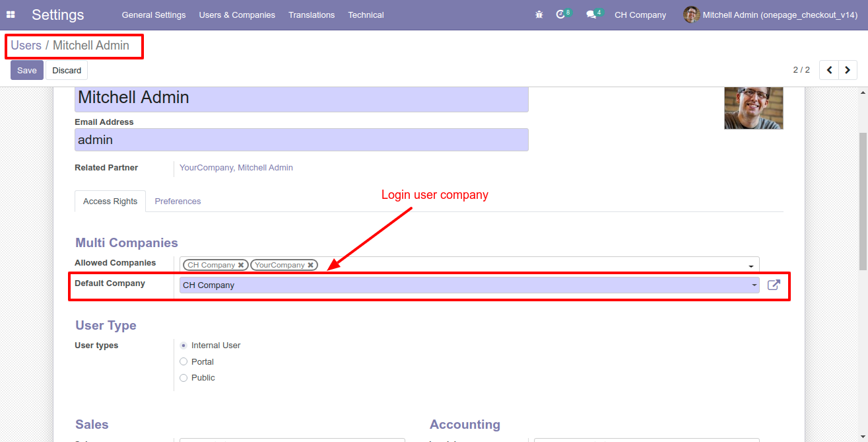Remove YourCompany tag from Allowed Companies

click(310, 265)
